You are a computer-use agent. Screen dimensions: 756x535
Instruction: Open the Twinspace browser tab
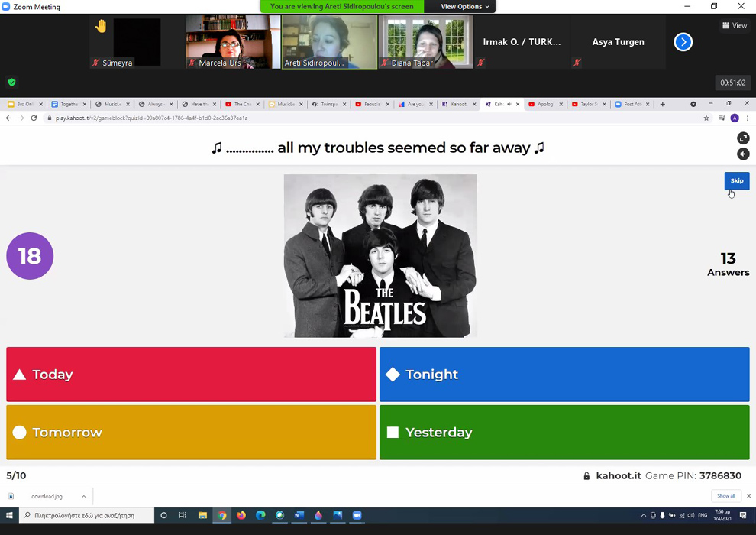pos(328,104)
